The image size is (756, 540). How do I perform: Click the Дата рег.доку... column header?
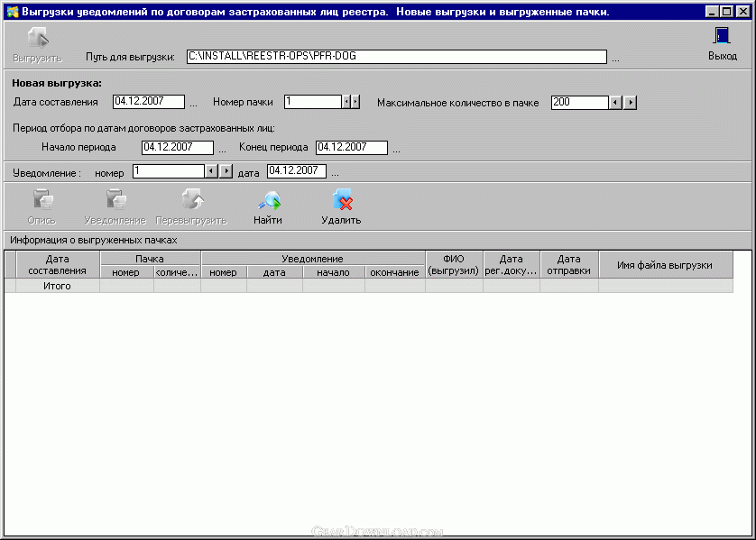(x=512, y=264)
